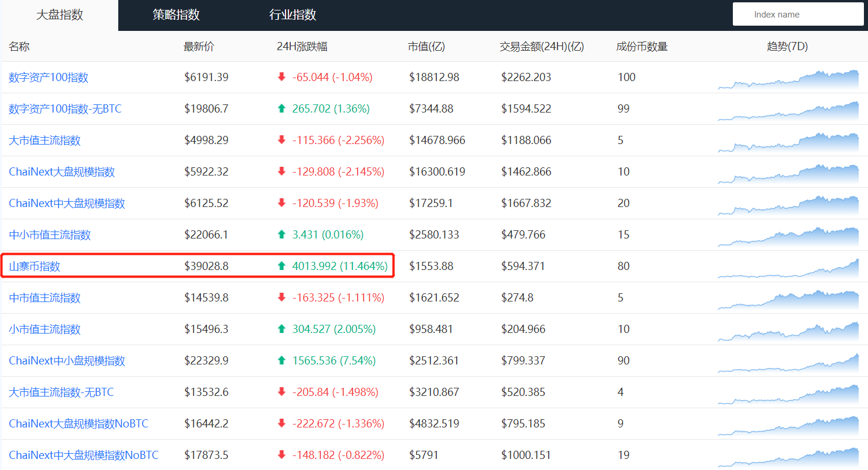
Task: Click the green up arrow beside 1565.536
Action: 282,360
